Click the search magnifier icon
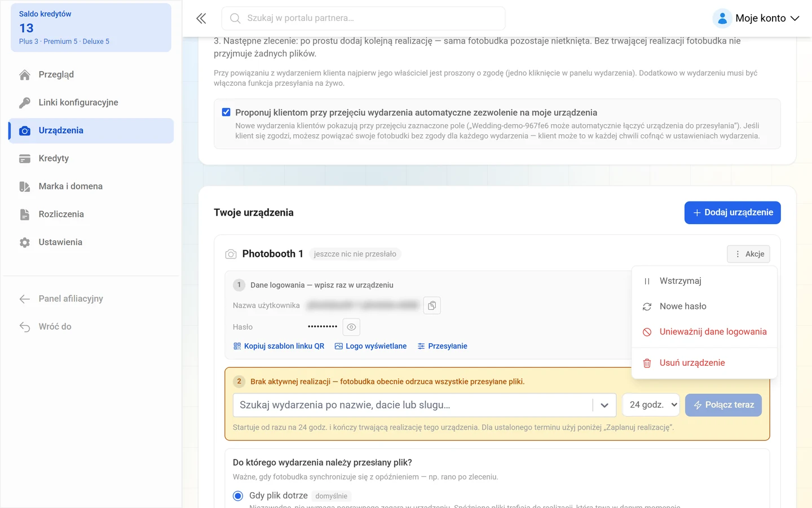Image resolution: width=812 pixels, height=508 pixels. [x=235, y=18]
